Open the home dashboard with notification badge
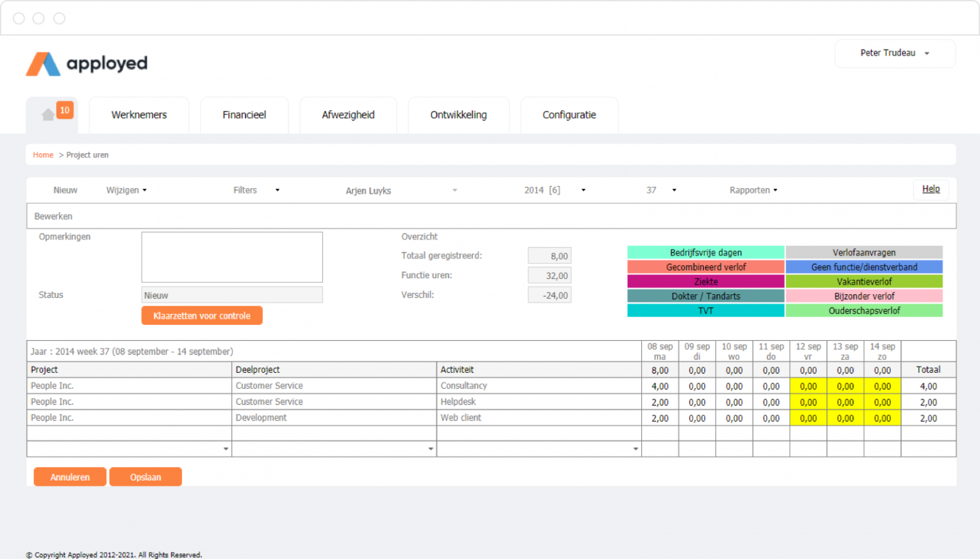980x559 pixels. 52,115
